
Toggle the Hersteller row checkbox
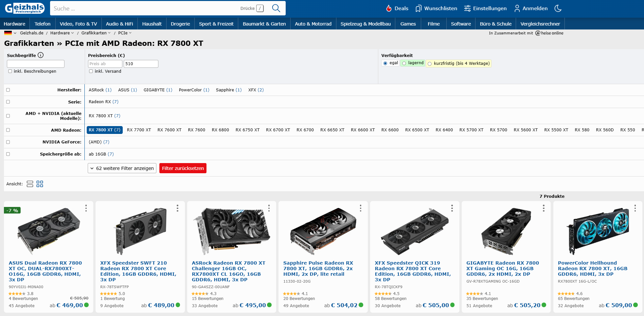pos(8,90)
